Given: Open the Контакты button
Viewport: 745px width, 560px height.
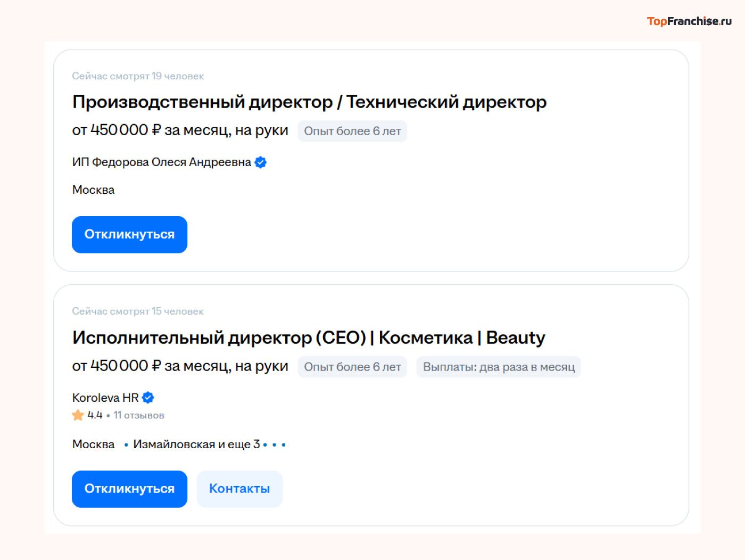Looking at the screenshot, I should pyautogui.click(x=239, y=489).
